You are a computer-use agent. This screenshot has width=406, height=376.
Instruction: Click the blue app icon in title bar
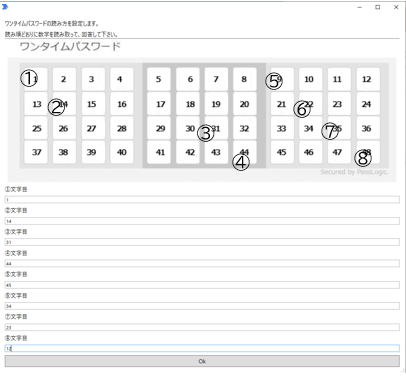pyautogui.click(x=5, y=7)
